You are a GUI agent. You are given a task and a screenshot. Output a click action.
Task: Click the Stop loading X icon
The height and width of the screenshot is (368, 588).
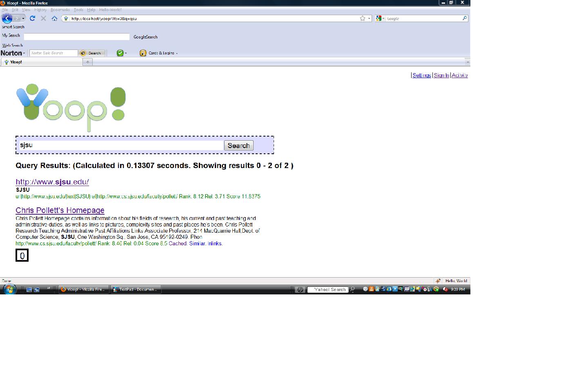[x=43, y=18]
